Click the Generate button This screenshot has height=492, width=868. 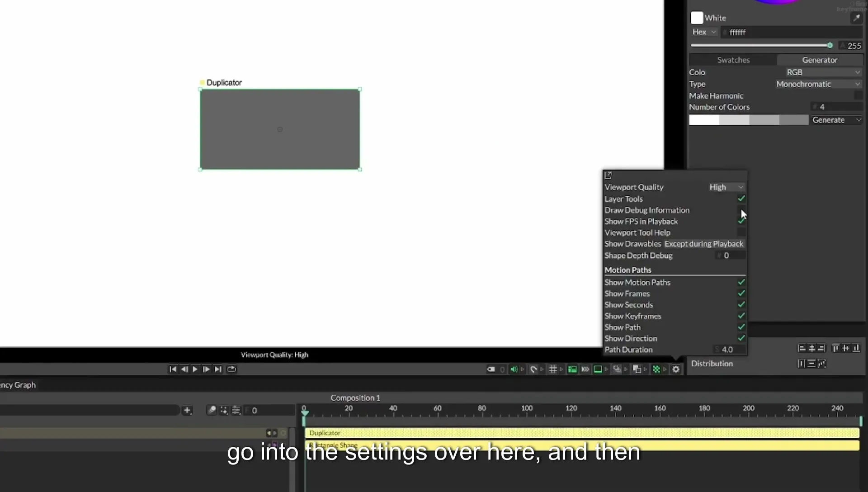[x=828, y=120]
